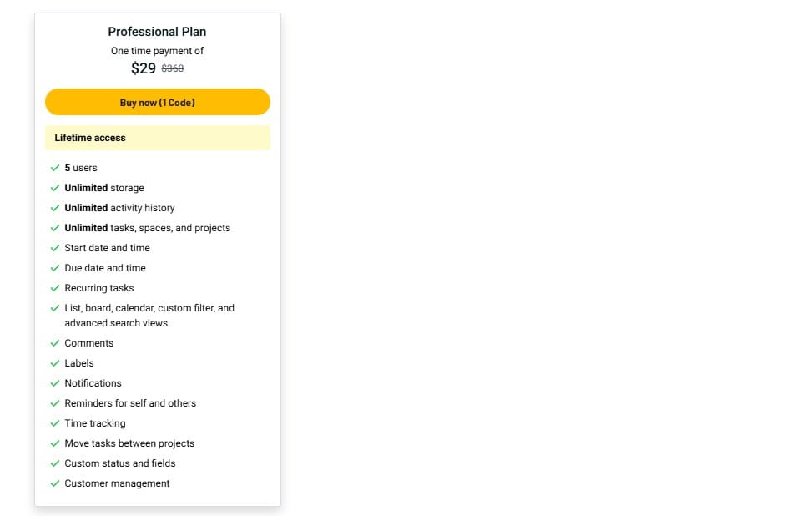Click the checkmark beside Notifications
The image size is (812, 516).
point(55,383)
